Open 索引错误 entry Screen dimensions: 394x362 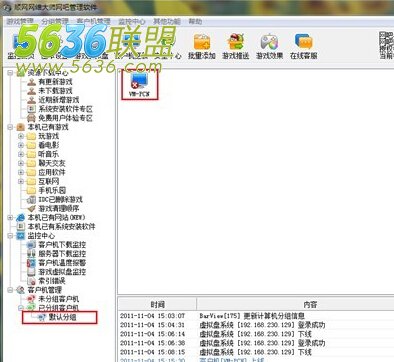(52, 281)
